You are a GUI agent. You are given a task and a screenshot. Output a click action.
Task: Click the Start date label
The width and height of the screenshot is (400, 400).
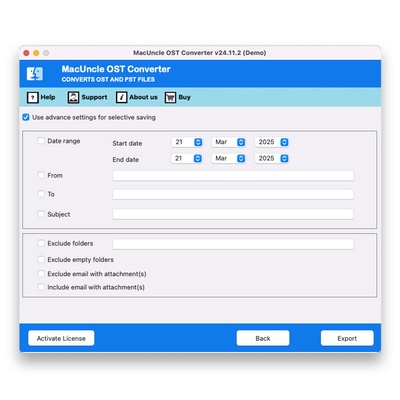point(127,143)
